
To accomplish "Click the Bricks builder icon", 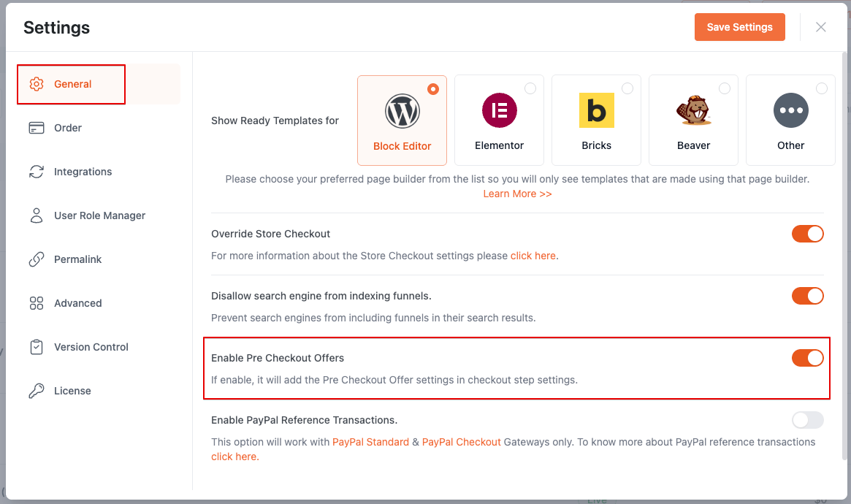I will point(596,110).
